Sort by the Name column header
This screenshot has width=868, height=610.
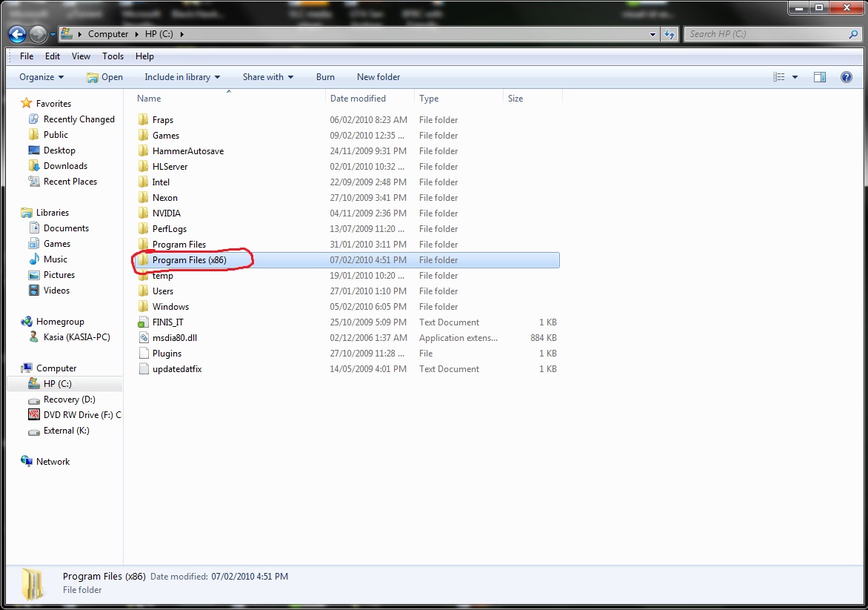point(229,98)
